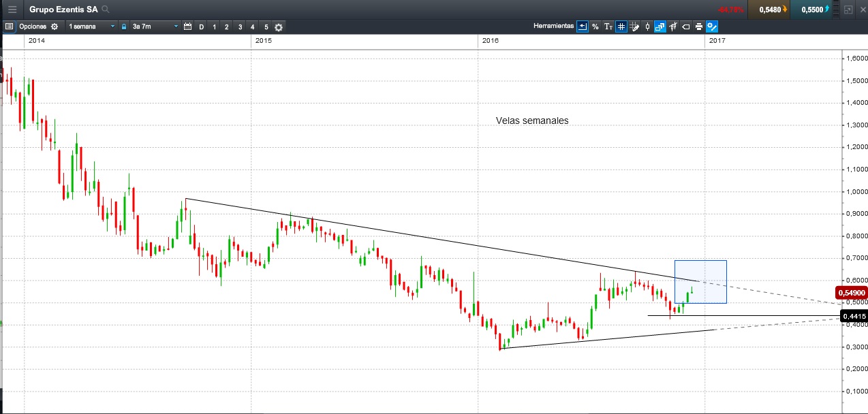Click the 'Velas semanales' text annotation

tap(532, 121)
